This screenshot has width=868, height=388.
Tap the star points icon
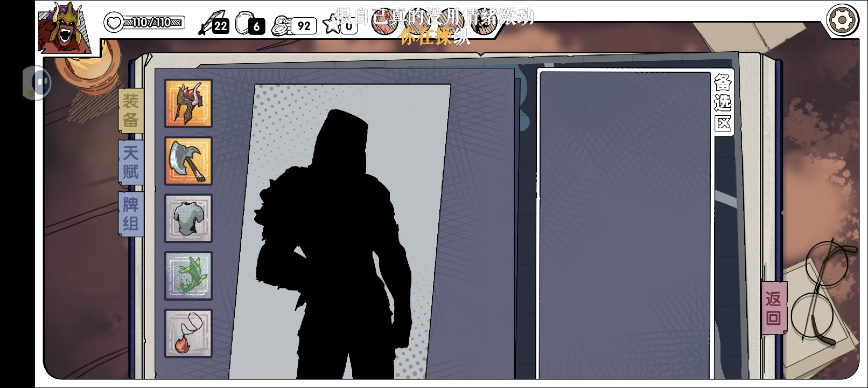[331, 24]
